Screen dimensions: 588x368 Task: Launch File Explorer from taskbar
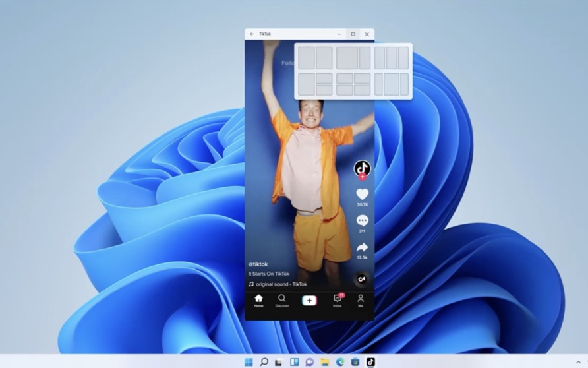click(x=325, y=362)
